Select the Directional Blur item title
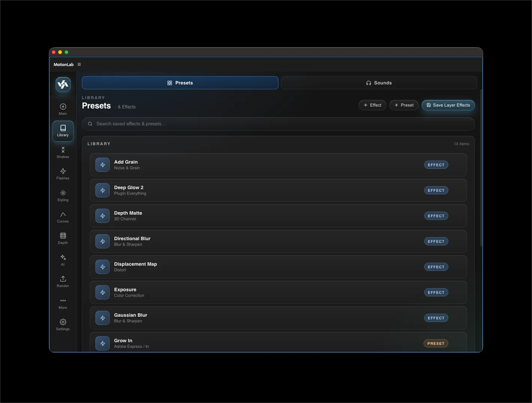532x403 pixels. (132, 239)
